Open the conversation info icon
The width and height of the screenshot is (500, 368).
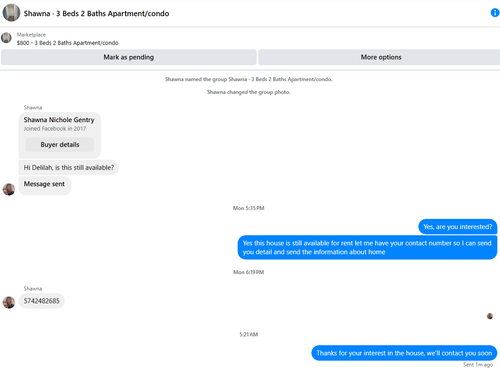point(495,13)
